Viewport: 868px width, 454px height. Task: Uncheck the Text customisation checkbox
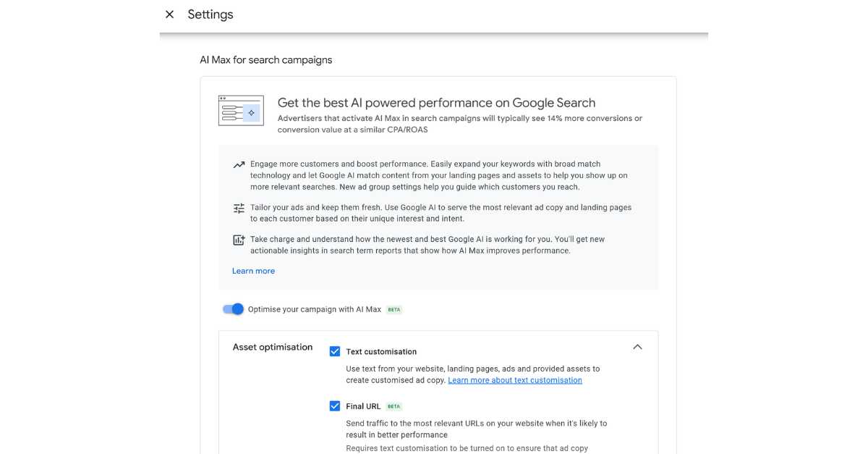tap(335, 351)
